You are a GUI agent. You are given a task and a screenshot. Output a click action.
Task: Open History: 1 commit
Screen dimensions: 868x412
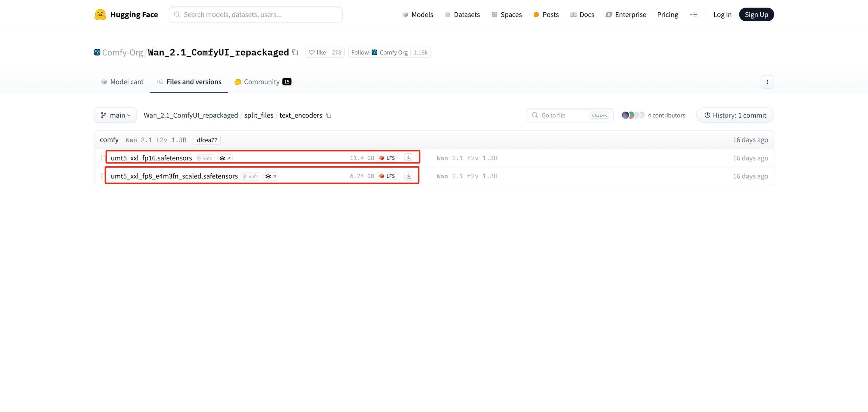735,115
